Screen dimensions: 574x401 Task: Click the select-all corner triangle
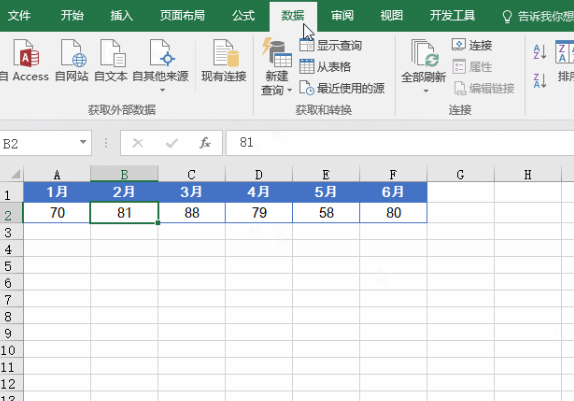coord(15,174)
